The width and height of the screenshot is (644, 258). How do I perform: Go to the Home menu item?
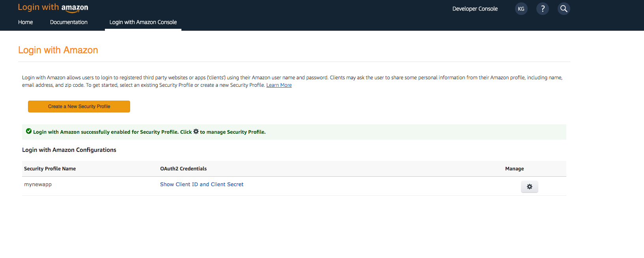coord(26,22)
